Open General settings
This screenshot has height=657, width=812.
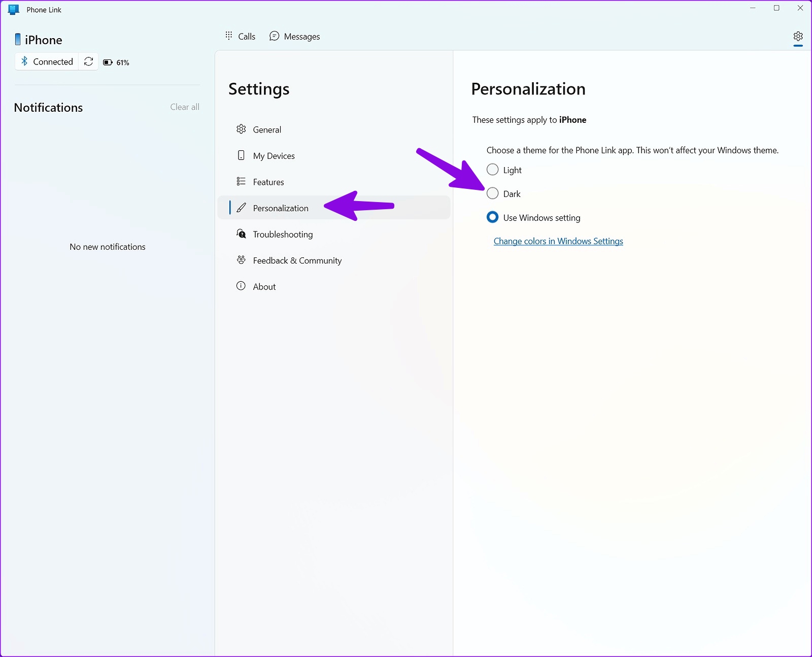click(334, 129)
